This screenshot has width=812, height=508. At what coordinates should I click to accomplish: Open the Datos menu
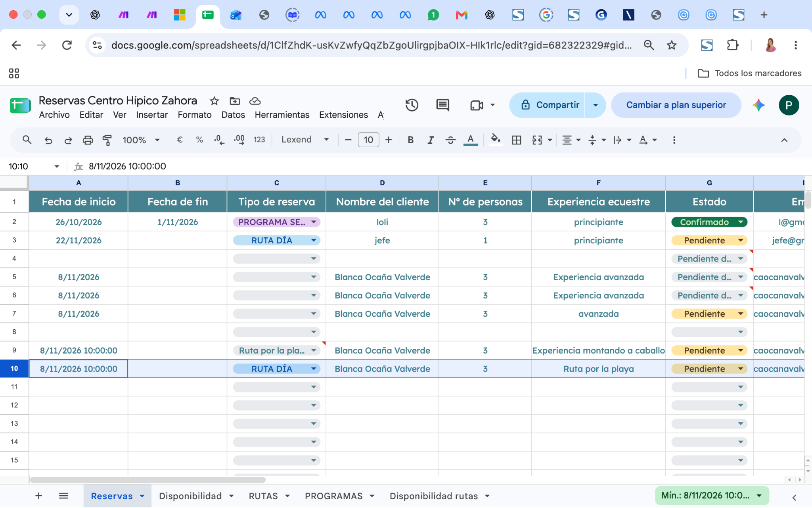coord(233,115)
